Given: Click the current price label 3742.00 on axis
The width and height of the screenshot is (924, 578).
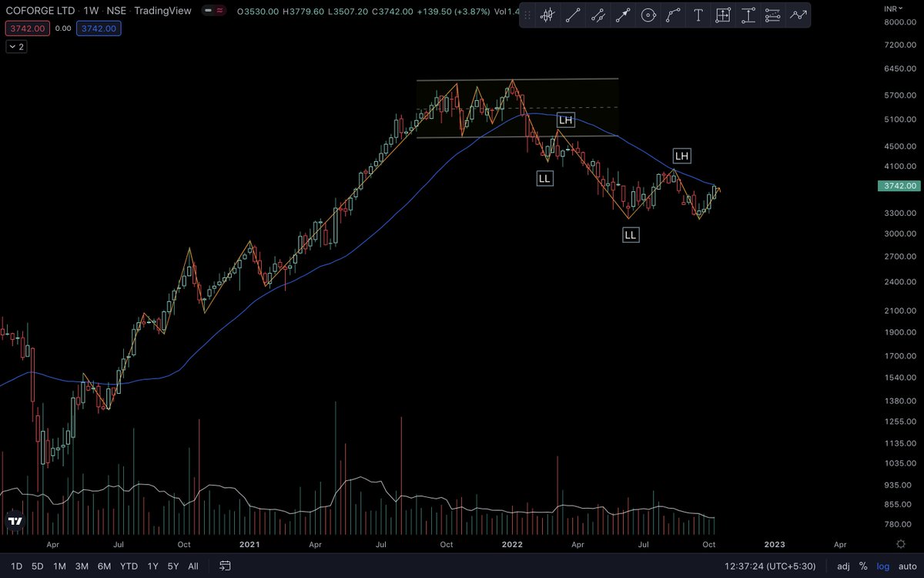Looking at the screenshot, I should (899, 186).
